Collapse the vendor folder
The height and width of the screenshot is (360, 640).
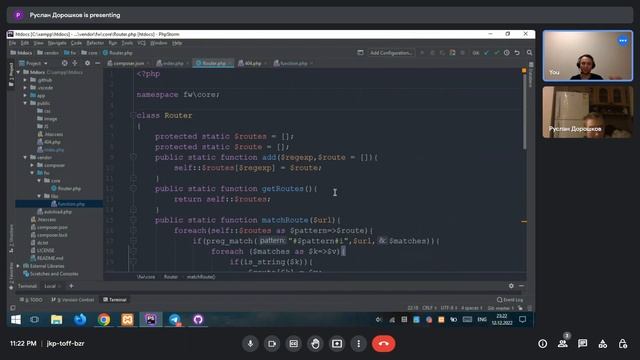(26, 158)
